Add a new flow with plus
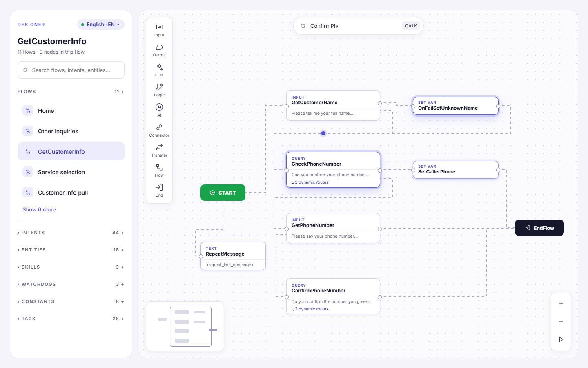Image resolution: width=588 pixels, height=368 pixels. [122, 92]
